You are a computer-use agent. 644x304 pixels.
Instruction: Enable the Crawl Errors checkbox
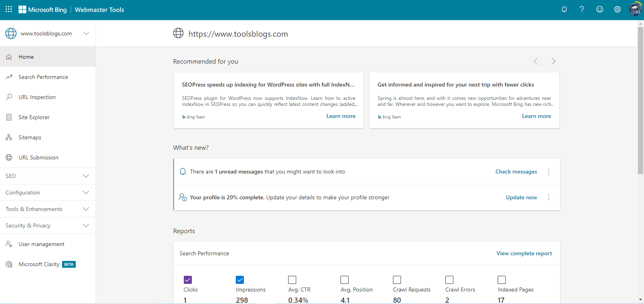pyautogui.click(x=449, y=280)
